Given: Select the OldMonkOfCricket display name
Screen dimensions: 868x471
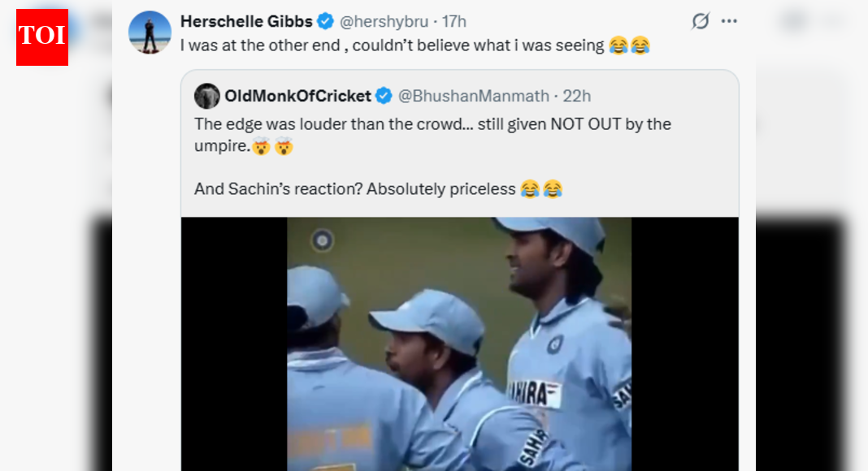Looking at the screenshot, I should [x=297, y=96].
